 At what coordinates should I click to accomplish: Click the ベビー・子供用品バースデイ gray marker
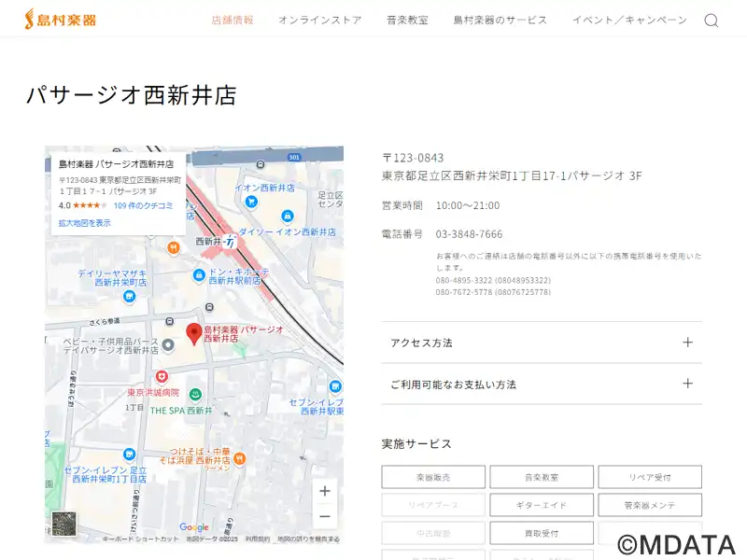point(168,344)
